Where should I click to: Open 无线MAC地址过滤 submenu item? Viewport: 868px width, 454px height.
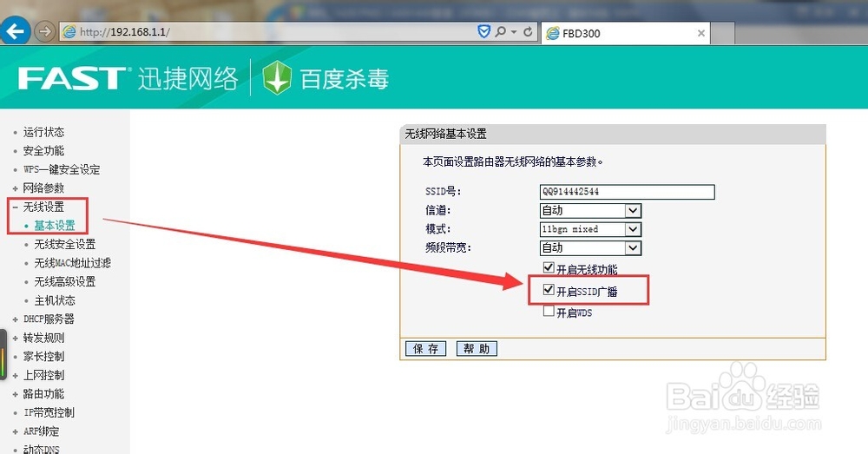[x=73, y=263]
